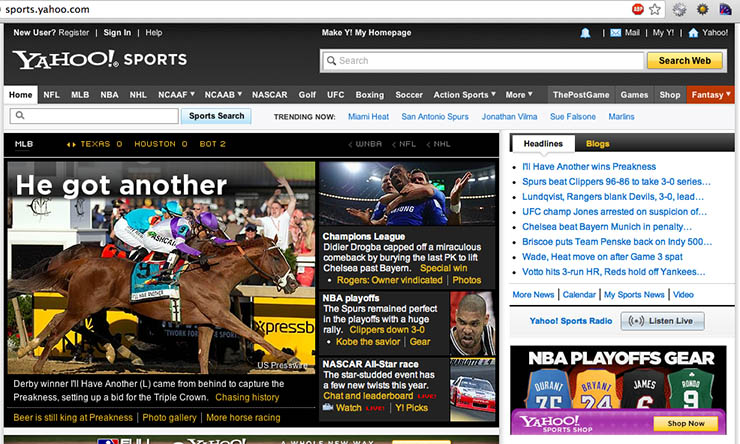740x444 pixels.
Task: Click Rogers: Owner vindicated link
Action: (389, 280)
